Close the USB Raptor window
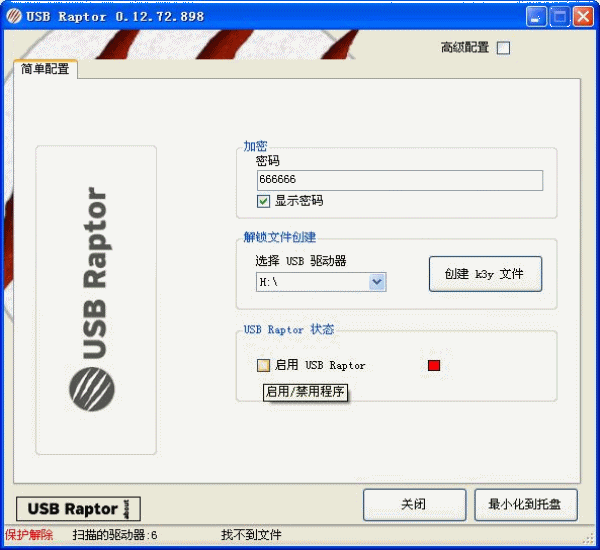The width and height of the screenshot is (600, 550). coord(583,17)
